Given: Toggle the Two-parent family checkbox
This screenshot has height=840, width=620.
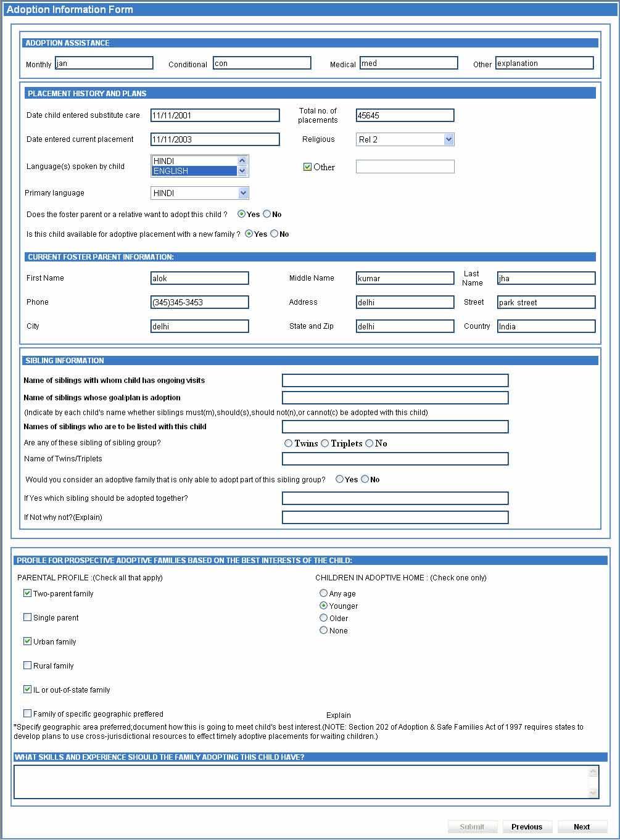Looking at the screenshot, I should coord(27,593).
